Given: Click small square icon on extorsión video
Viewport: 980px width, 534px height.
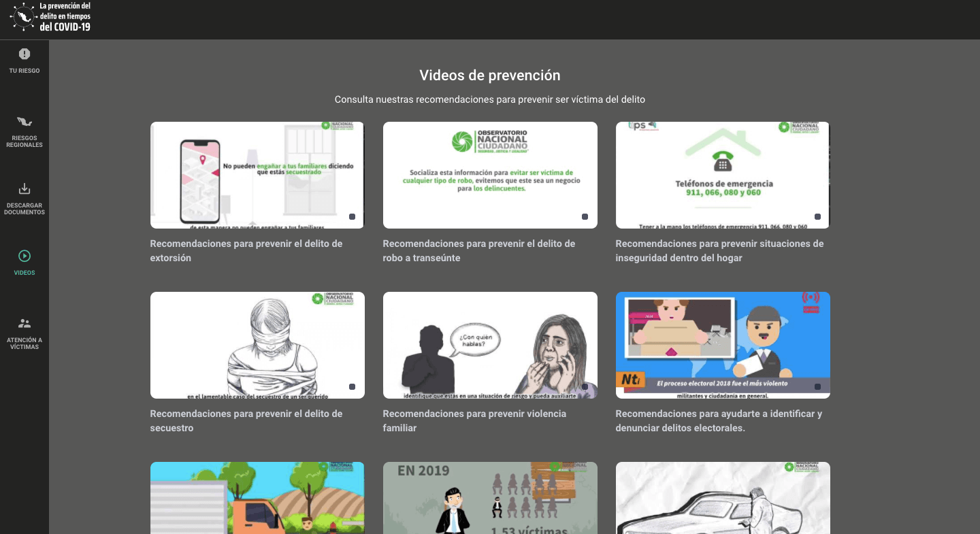Looking at the screenshot, I should click(x=352, y=217).
